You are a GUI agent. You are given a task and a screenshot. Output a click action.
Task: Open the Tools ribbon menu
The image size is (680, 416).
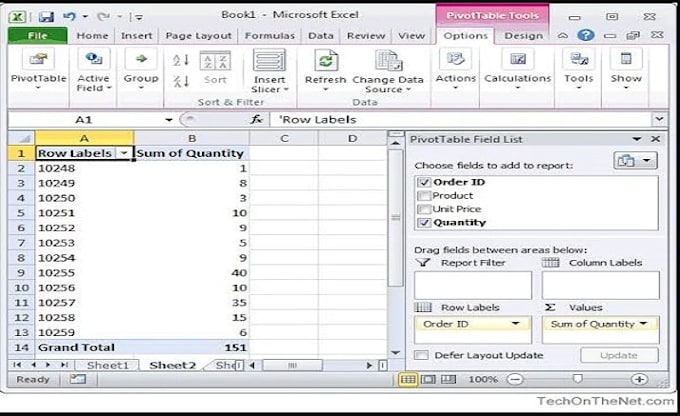pyautogui.click(x=579, y=69)
